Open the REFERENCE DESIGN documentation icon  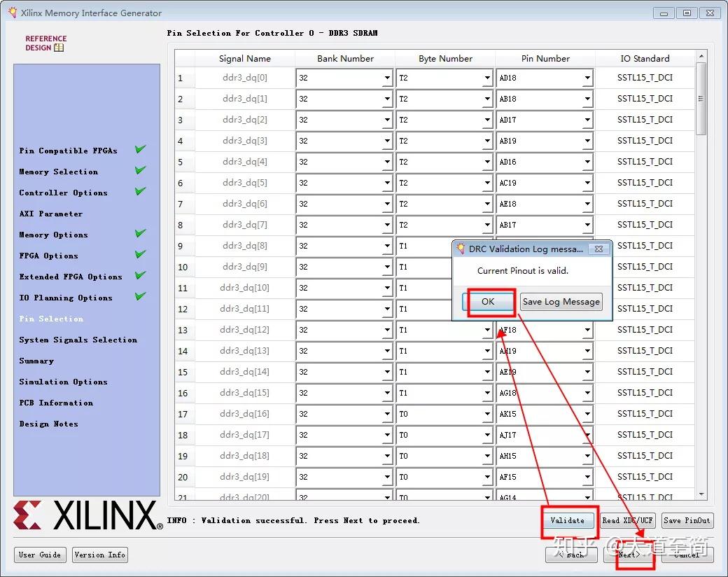[x=59, y=47]
